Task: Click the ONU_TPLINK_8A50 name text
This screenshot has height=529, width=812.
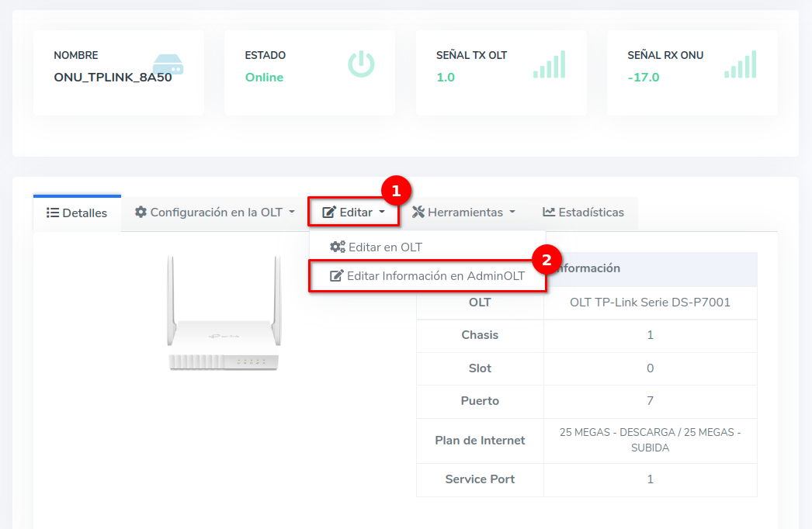Action: [113, 78]
